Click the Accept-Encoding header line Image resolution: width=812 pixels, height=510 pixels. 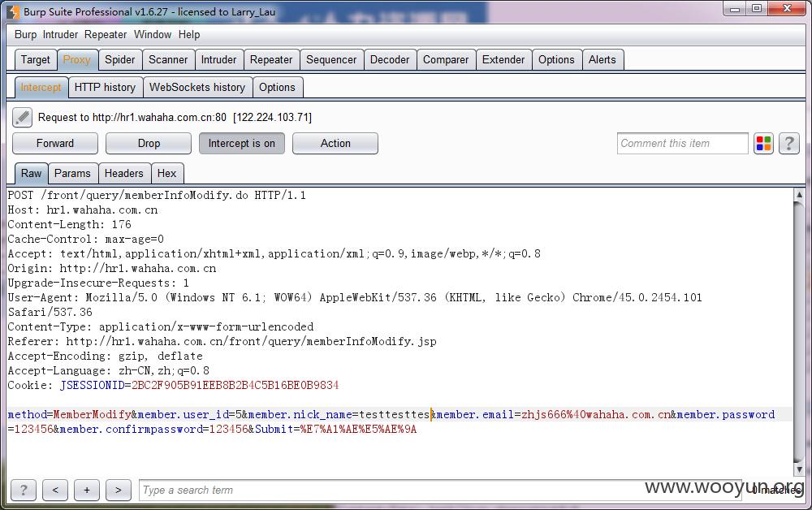click(x=105, y=357)
